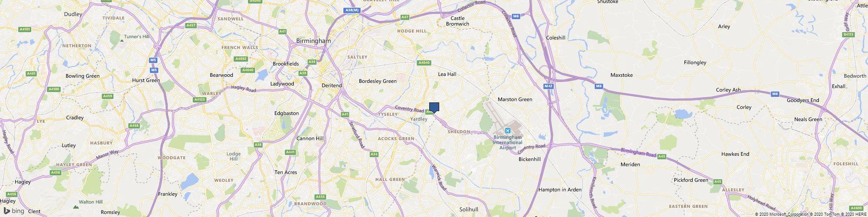This screenshot has width=868, height=217.
Task: Click the blue location pin marker
Action: click(x=434, y=108)
